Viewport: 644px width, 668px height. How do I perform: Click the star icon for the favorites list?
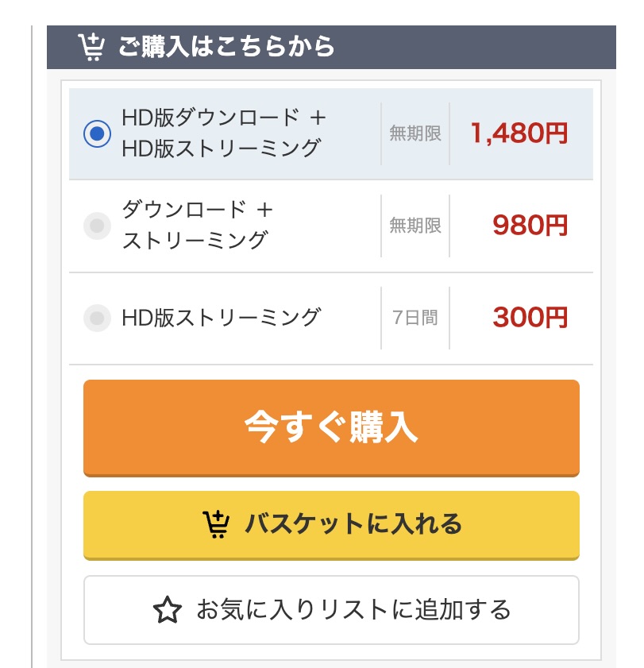168,610
